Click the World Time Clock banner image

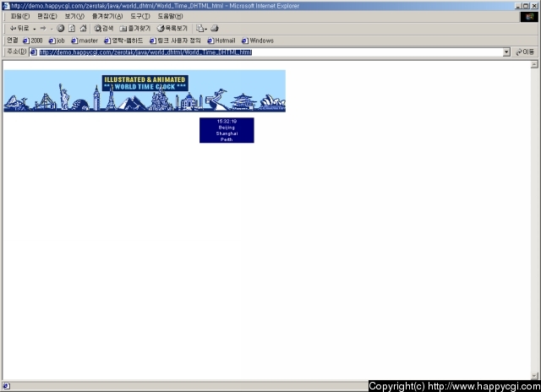pyautogui.click(x=145, y=91)
